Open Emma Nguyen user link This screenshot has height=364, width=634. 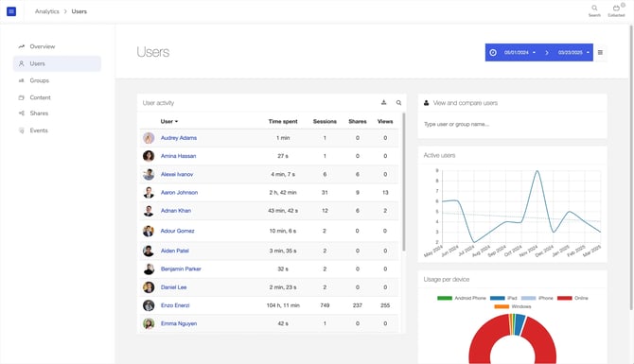pyautogui.click(x=179, y=323)
